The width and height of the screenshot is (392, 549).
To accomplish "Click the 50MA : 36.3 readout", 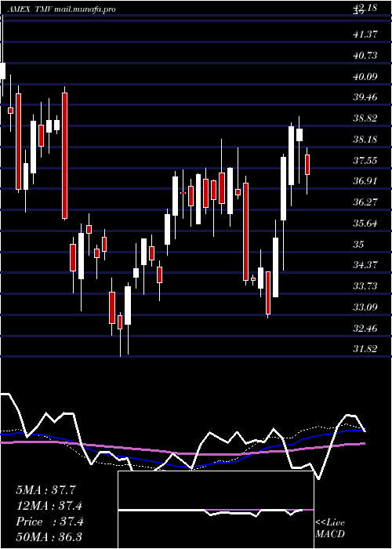I will coord(49,537).
